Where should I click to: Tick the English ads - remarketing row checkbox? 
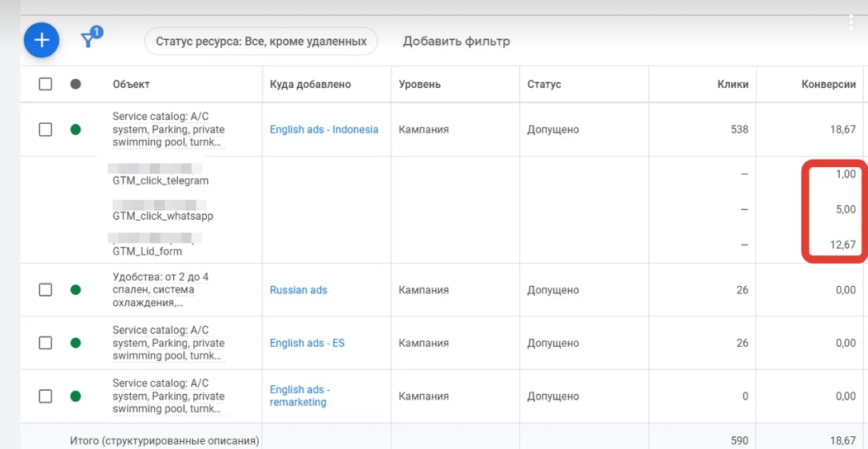coord(46,396)
